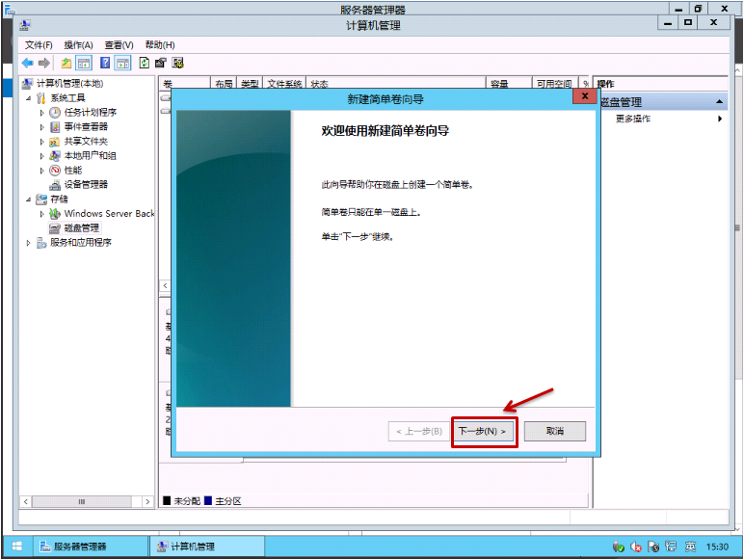Open the 更多操作 submenu arrow
Screen dimensions: 744x560
(719, 119)
